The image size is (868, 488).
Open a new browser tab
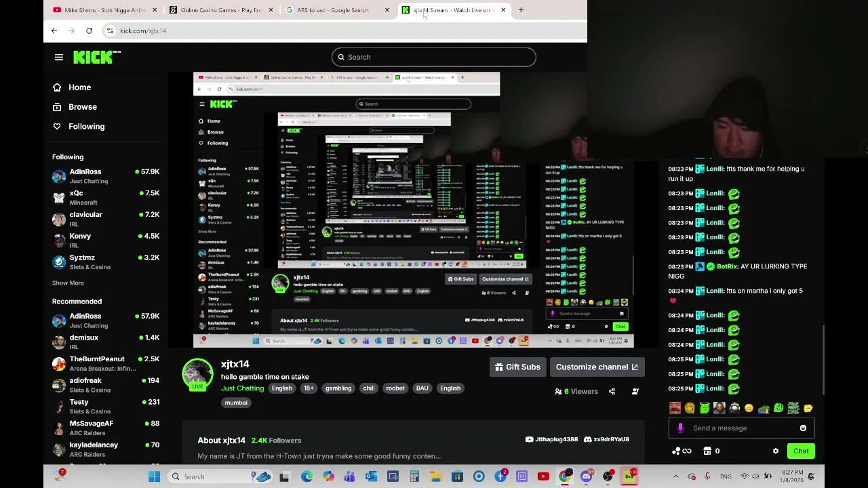tap(521, 10)
